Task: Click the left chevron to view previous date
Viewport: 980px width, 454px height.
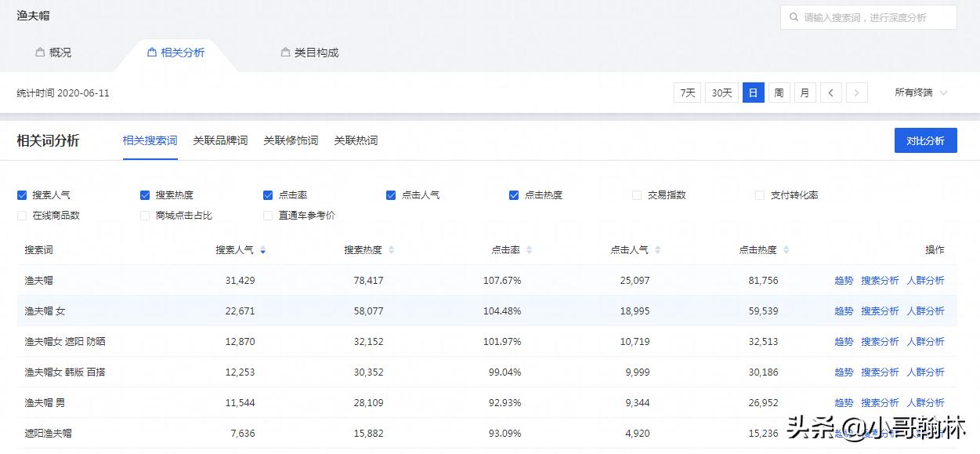Action: click(831, 92)
